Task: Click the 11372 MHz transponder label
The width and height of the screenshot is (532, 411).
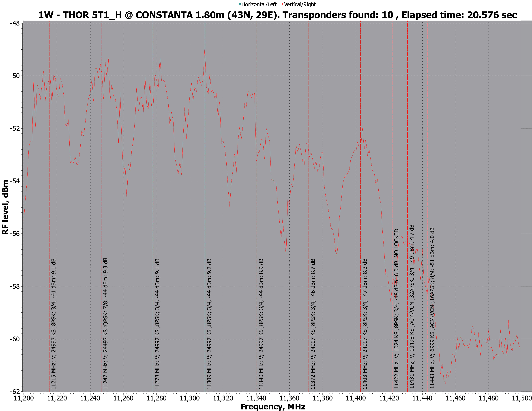Action: tap(313, 324)
